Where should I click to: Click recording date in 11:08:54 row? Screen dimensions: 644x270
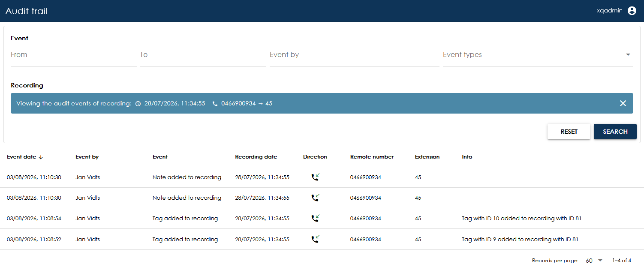click(262, 219)
